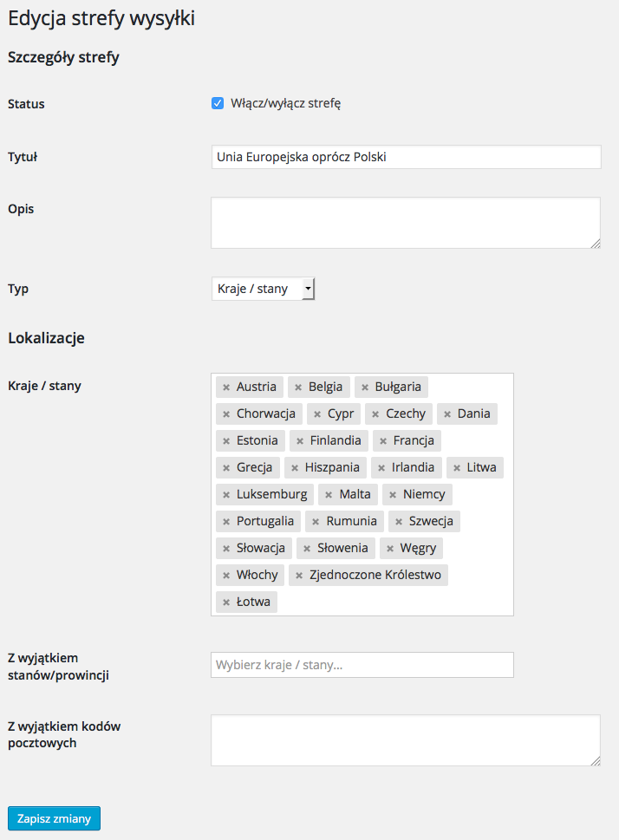619x840 pixels.
Task: Remove Węgry from selected countries
Action: (x=390, y=549)
